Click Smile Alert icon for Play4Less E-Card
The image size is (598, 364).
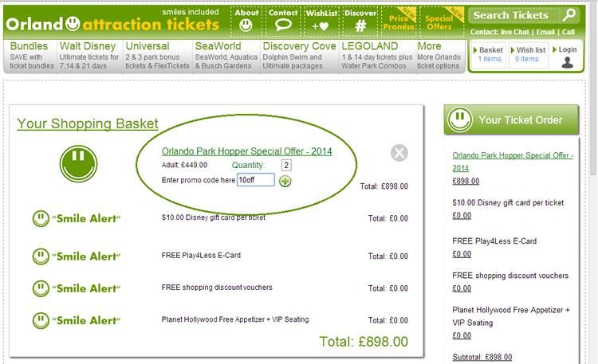pyautogui.click(x=41, y=256)
